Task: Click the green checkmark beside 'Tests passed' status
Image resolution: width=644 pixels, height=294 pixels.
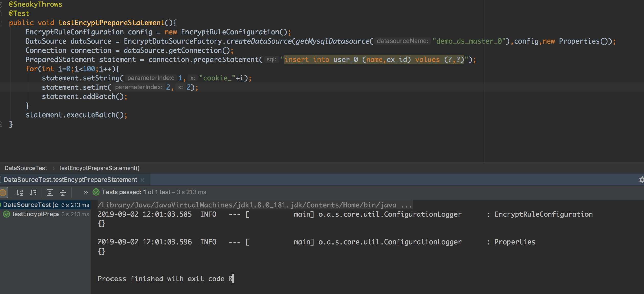Action: coord(96,192)
